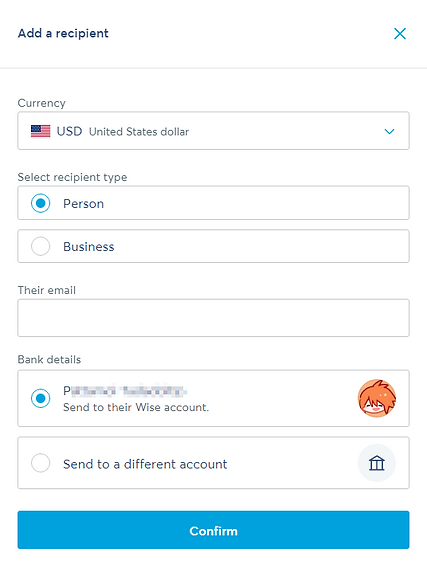Click the Business option label
The image size is (427, 580).
click(x=89, y=247)
